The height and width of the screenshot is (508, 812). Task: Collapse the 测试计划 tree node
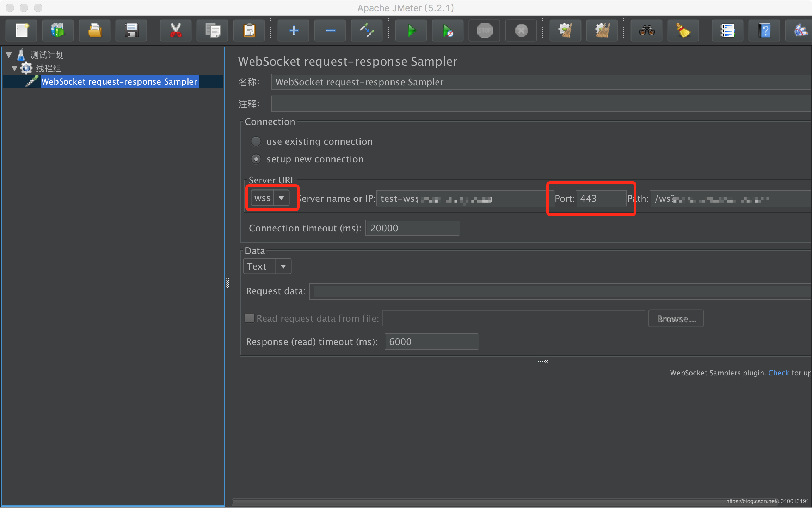pos(9,55)
